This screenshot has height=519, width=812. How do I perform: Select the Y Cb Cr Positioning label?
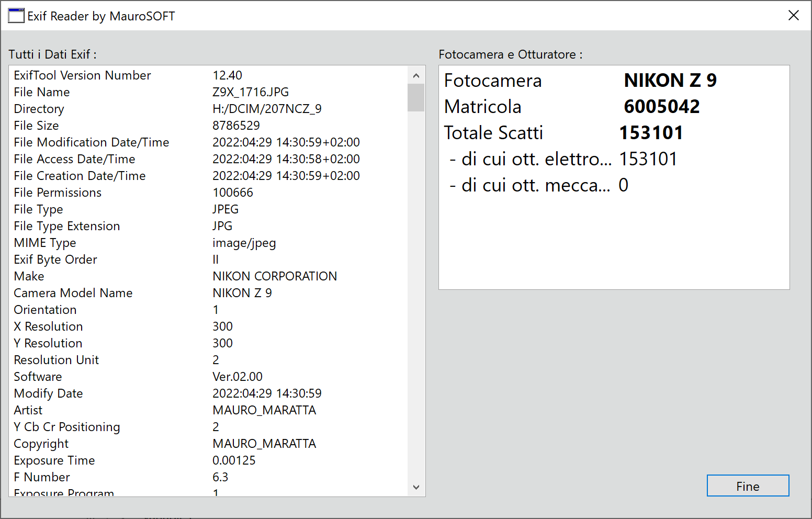(67, 427)
